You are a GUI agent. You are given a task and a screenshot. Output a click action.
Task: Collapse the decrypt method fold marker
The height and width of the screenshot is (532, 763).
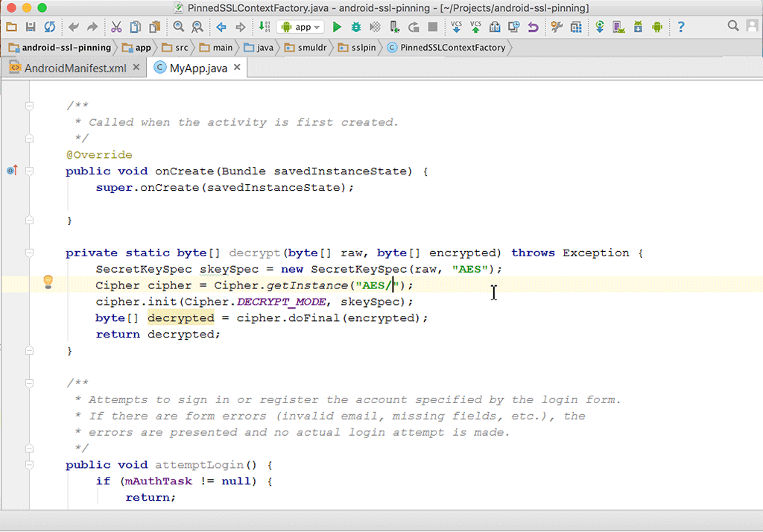tap(30, 253)
